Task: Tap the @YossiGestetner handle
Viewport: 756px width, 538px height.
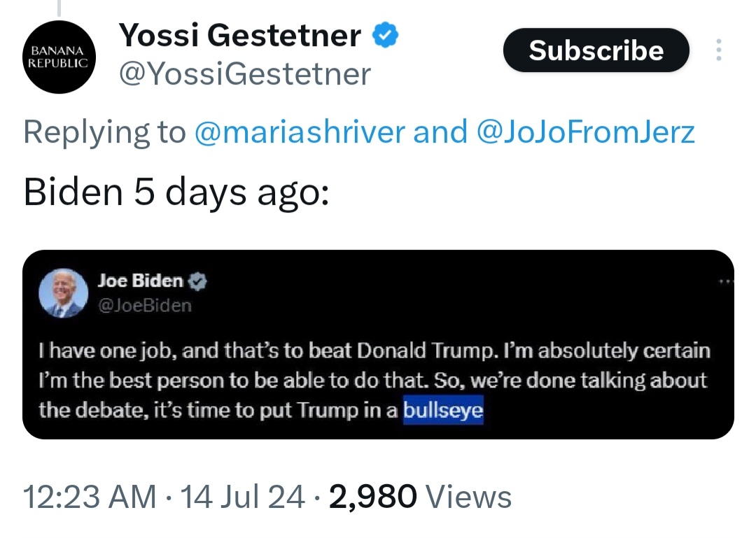Action: 245,73
